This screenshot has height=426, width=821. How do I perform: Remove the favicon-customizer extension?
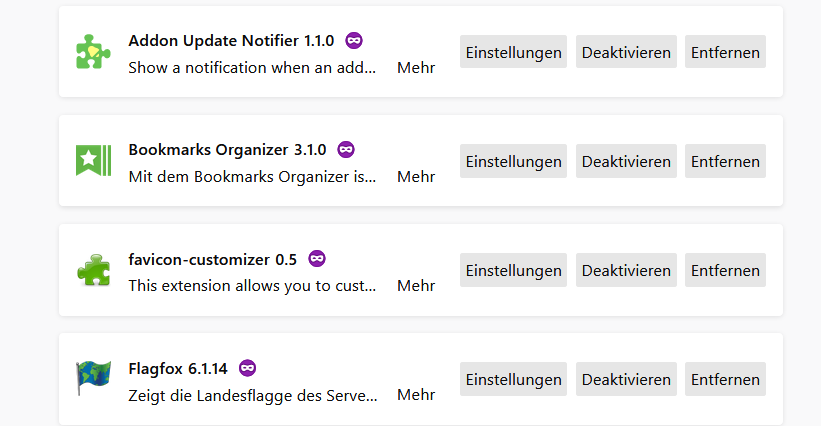[x=725, y=270]
